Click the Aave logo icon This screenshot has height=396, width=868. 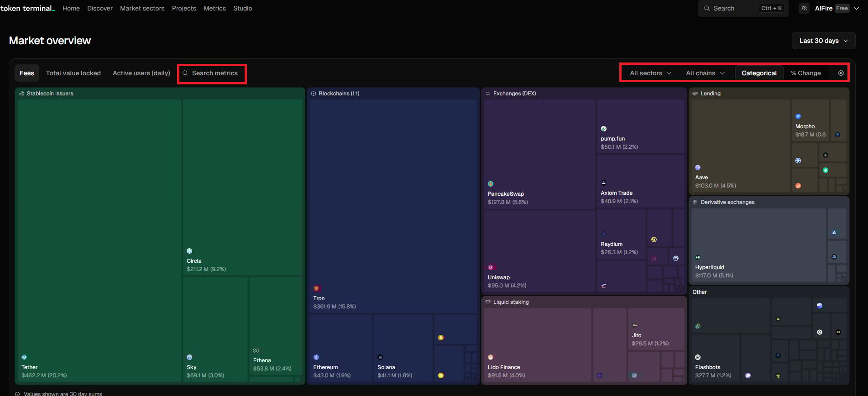tap(698, 167)
